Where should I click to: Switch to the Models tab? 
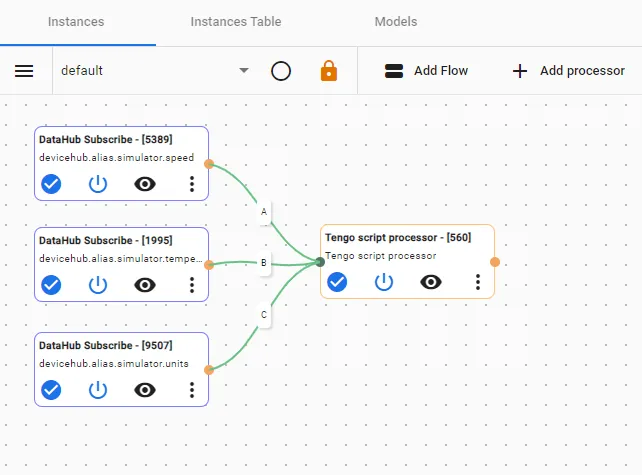point(396,22)
